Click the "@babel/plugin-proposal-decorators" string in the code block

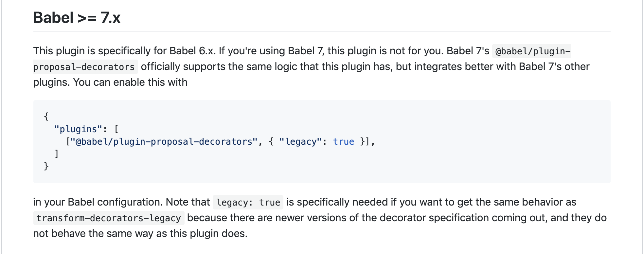tap(164, 142)
